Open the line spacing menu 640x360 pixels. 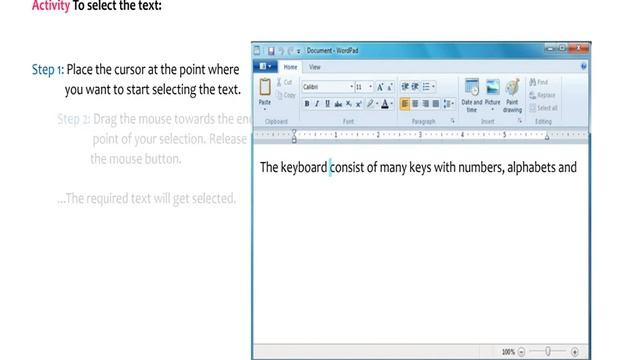pos(448,104)
